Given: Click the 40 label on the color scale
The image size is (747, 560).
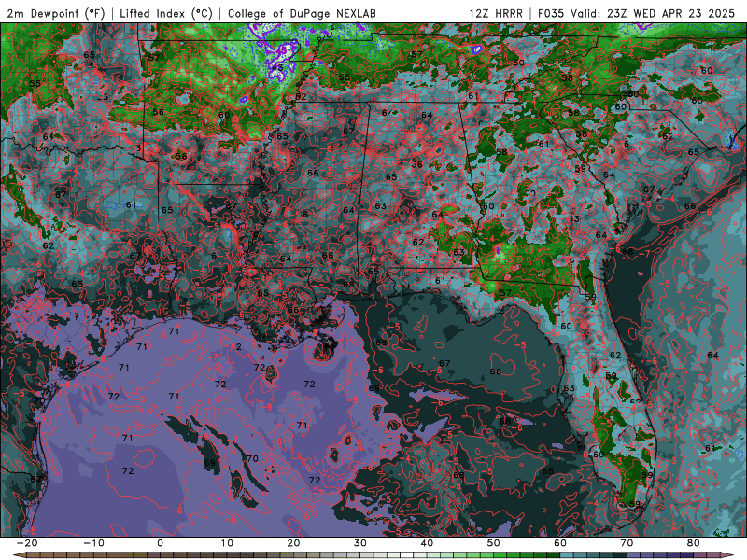Looking at the screenshot, I should point(427,543).
